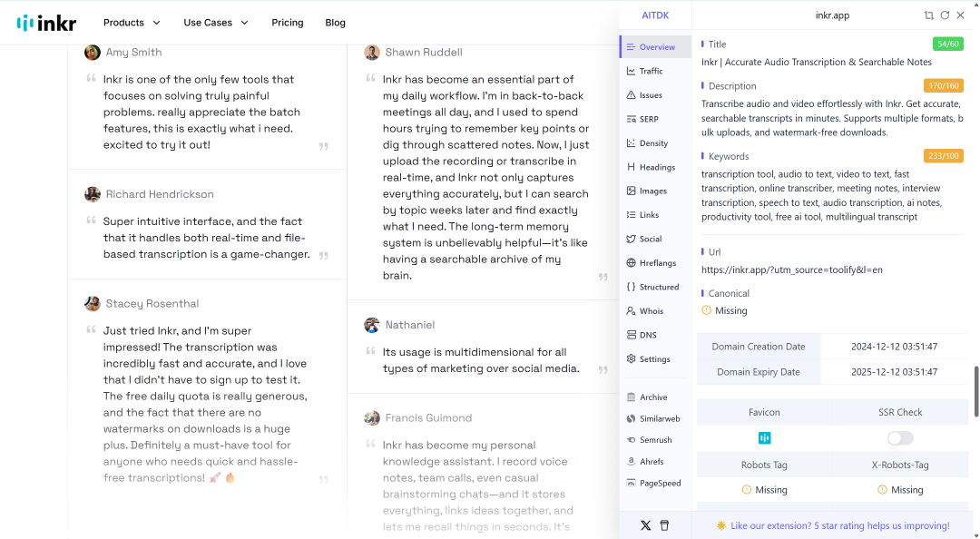Screen dimensions: 980x539
Task: Click the Structured braces icon
Action: click(632, 287)
